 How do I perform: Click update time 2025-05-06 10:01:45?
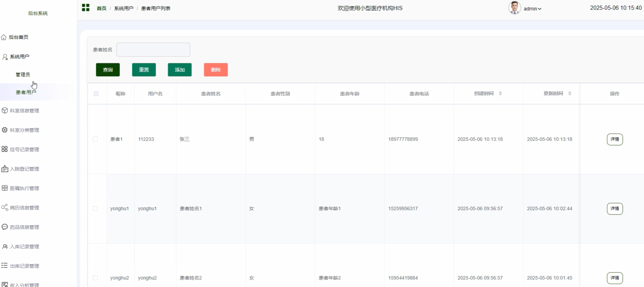(x=550, y=278)
